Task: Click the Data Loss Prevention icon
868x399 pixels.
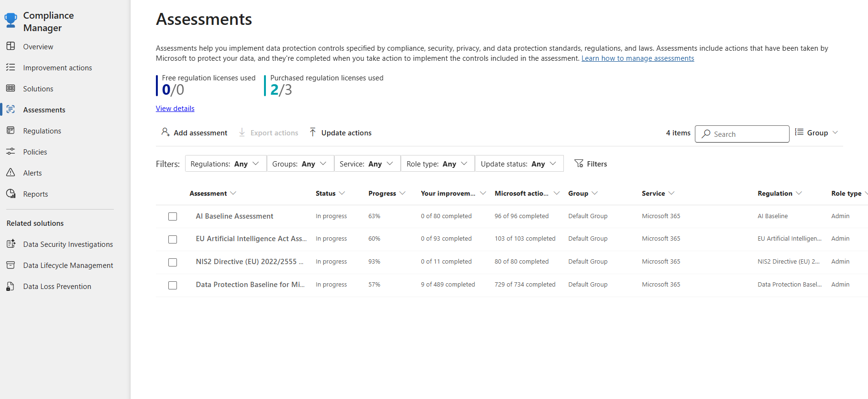Action: click(11, 286)
